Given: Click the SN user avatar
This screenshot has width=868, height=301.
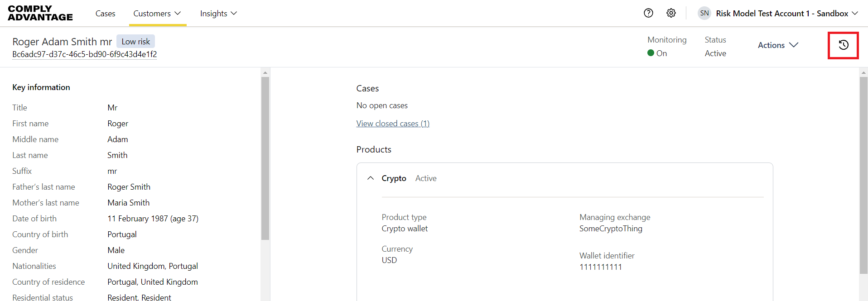Looking at the screenshot, I should [704, 13].
